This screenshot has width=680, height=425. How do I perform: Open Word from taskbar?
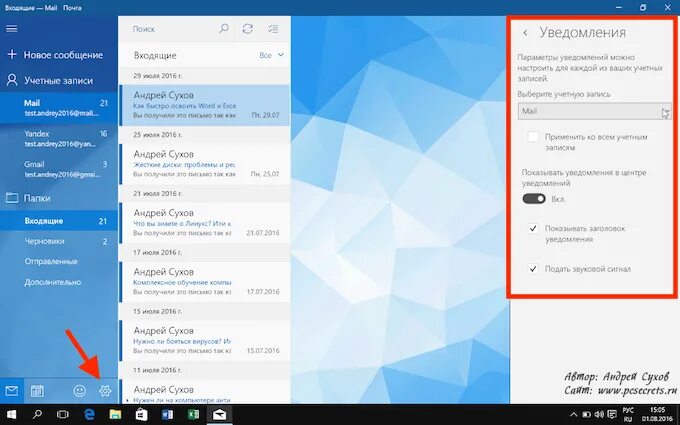coord(167,415)
